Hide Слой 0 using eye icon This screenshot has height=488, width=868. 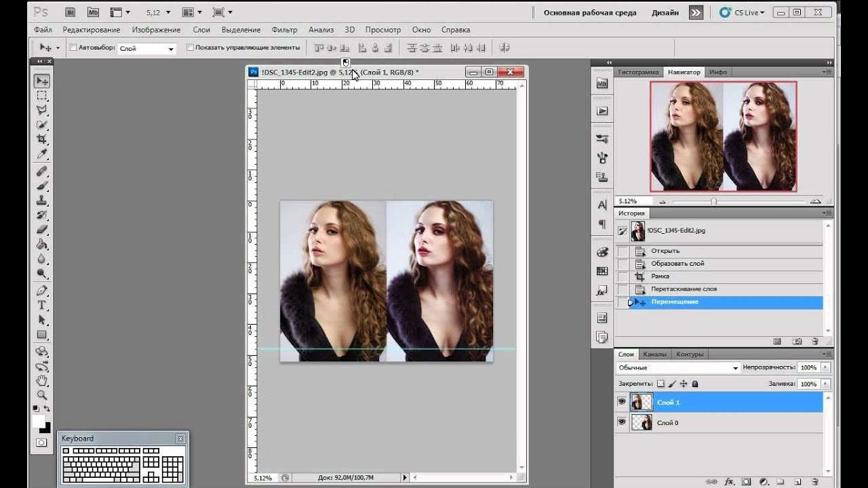point(621,422)
